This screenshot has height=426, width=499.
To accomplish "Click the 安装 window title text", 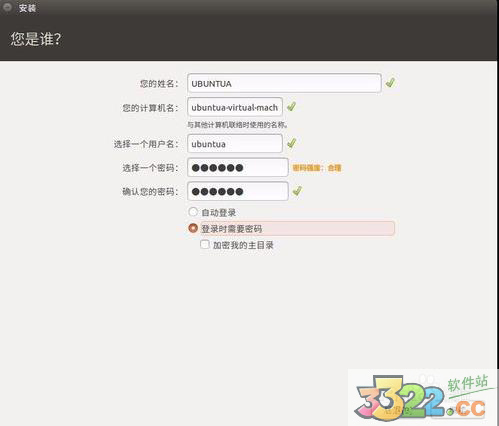I will (x=27, y=8).
